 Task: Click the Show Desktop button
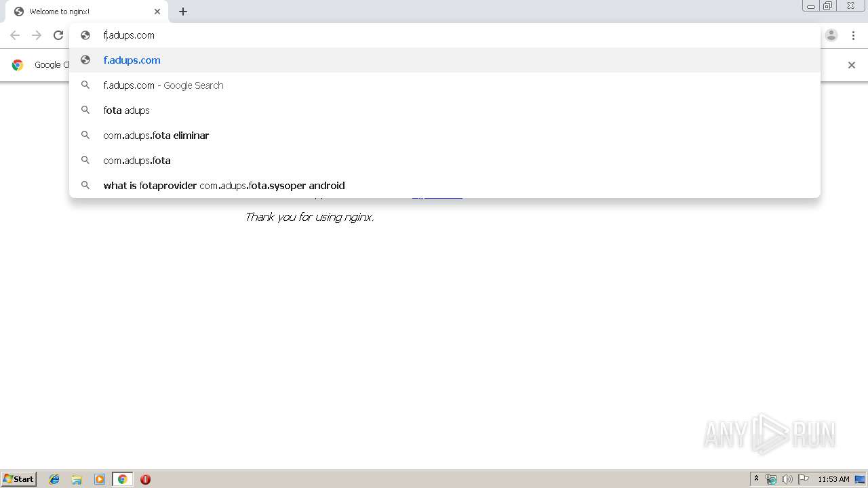pyautogui.click(x=861, y=479)
